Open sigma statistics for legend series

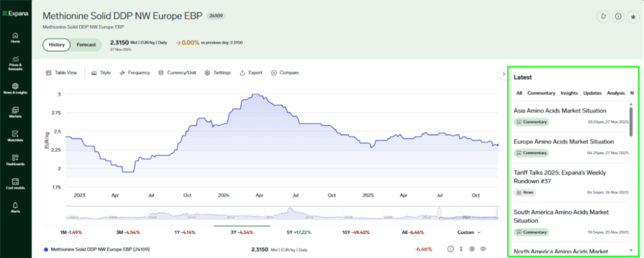tap(461, 249)
